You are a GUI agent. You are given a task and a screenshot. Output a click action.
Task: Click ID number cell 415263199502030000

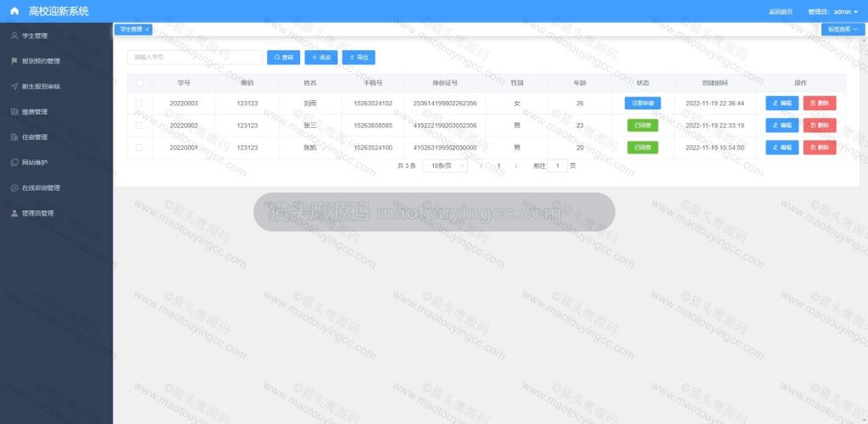pos(445,148)
